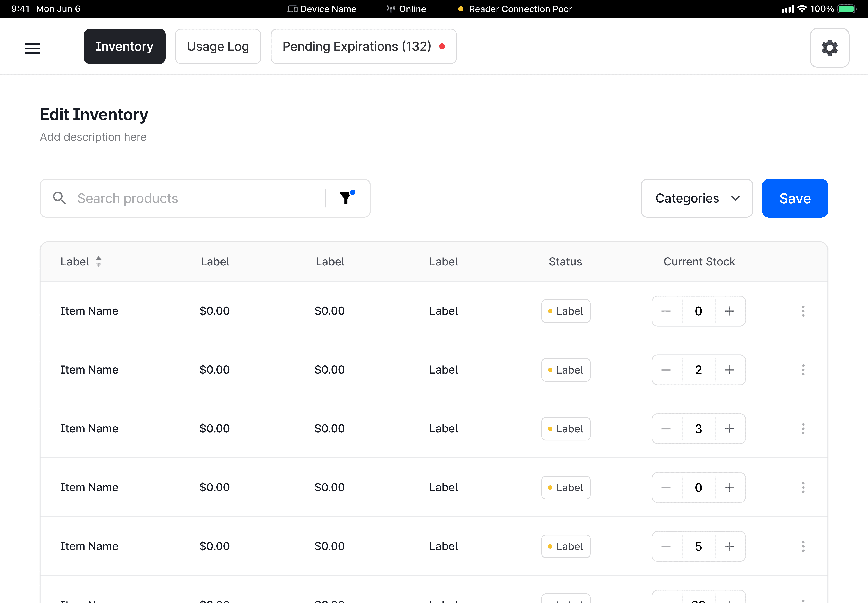Click the filter funnel icon

[345, 198]
